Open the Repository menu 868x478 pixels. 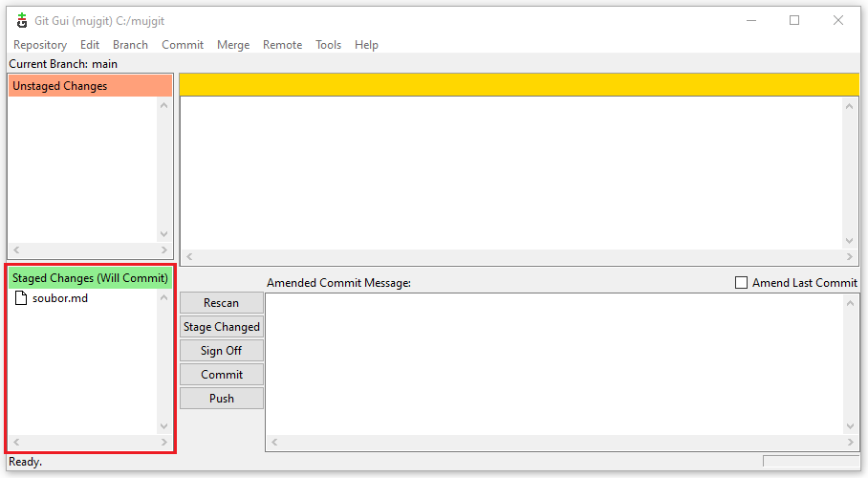click(x=40, y=45)
